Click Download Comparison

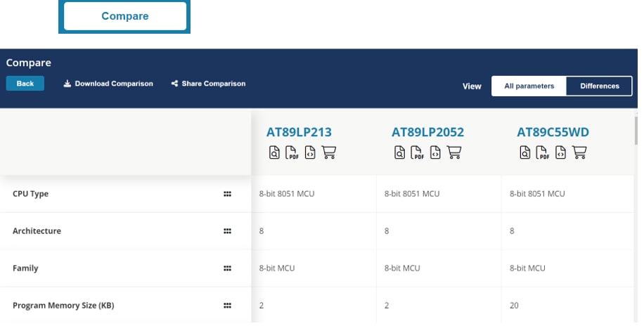click(108, 84)
